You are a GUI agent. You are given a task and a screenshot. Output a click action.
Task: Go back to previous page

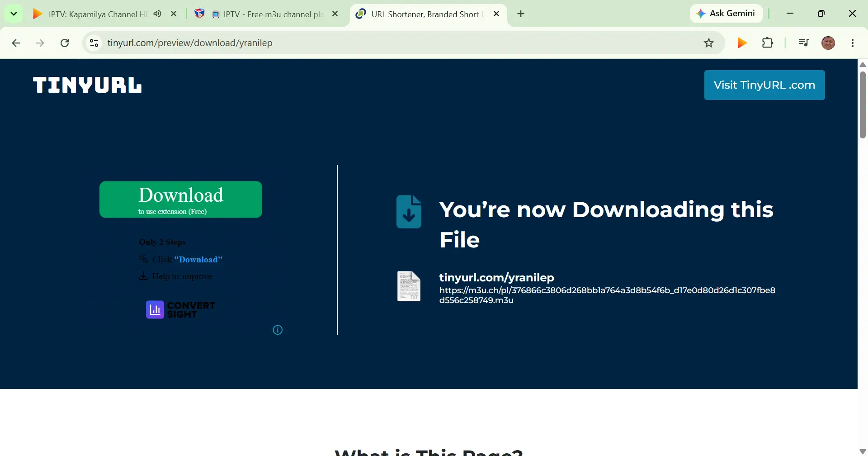16,43
